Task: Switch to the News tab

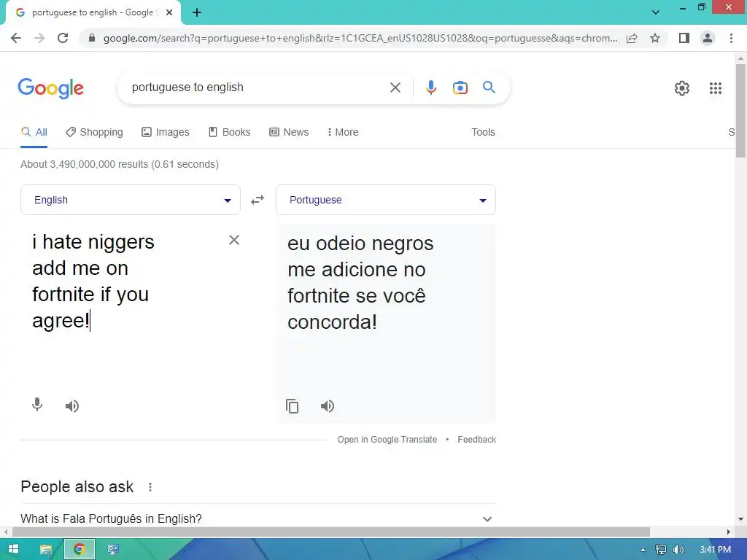Action: [x=289, y=133]
